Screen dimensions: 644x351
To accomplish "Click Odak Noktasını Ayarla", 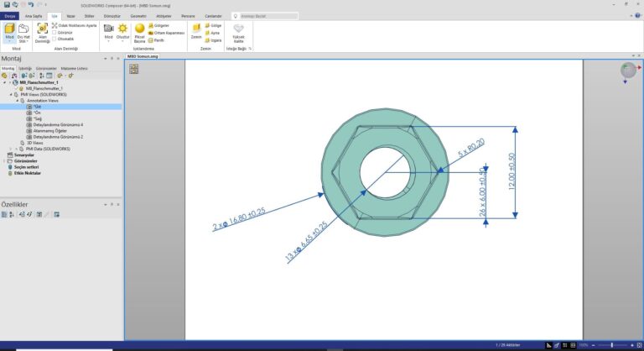I will [70, 25].
